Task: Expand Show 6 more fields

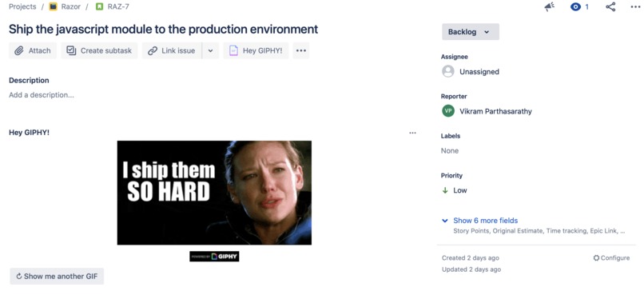Action: [x=486, y=221]
